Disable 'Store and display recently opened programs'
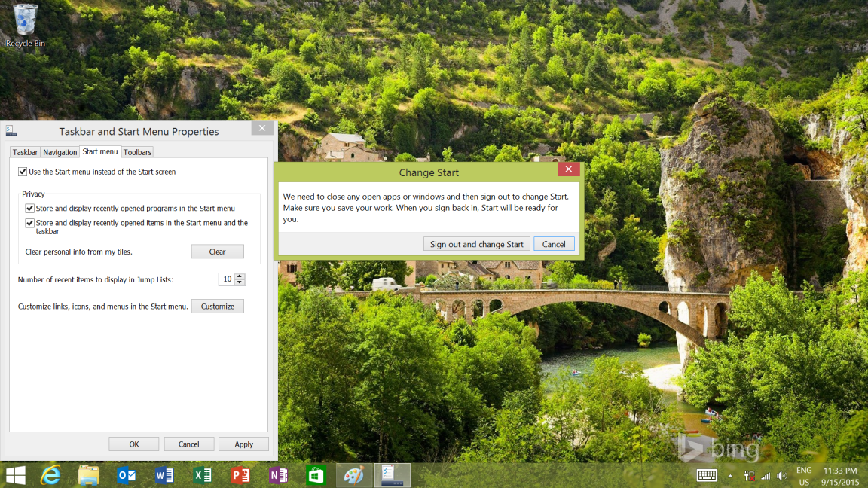Screen dimensions: 868x488 (x=29, y=209)
